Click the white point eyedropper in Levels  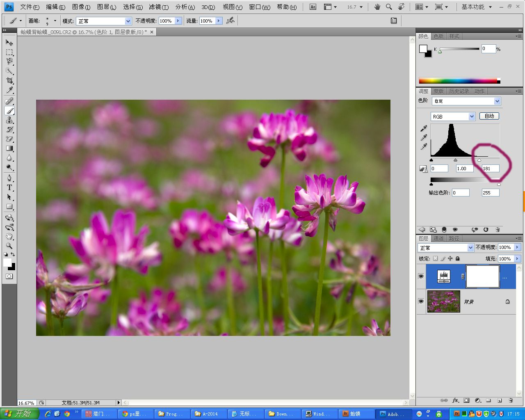(424, 146)
